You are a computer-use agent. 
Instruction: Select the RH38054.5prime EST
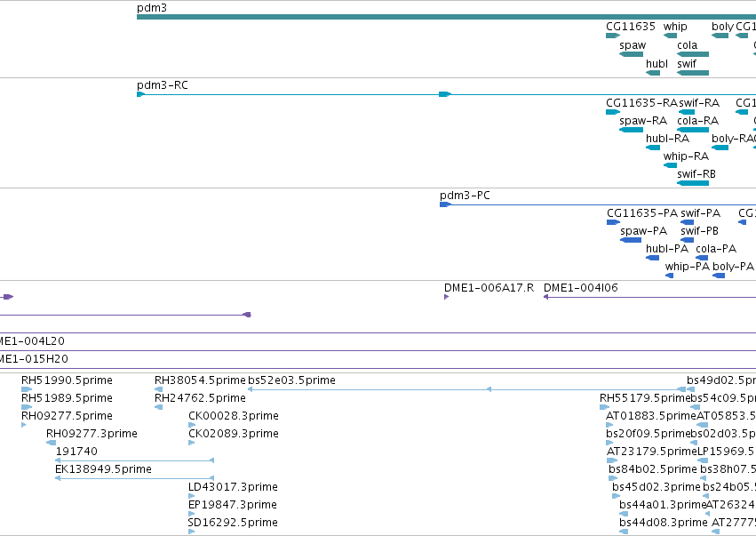[x=159, y=389]
